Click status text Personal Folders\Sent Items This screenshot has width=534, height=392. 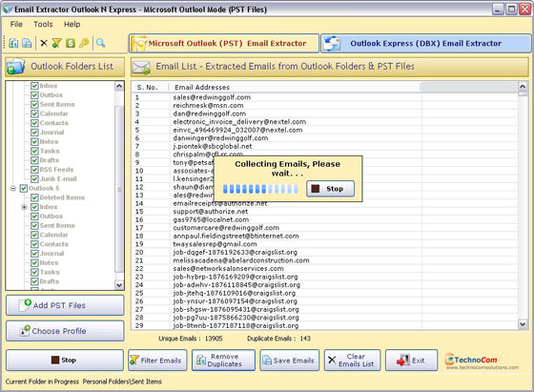(122, 382)
